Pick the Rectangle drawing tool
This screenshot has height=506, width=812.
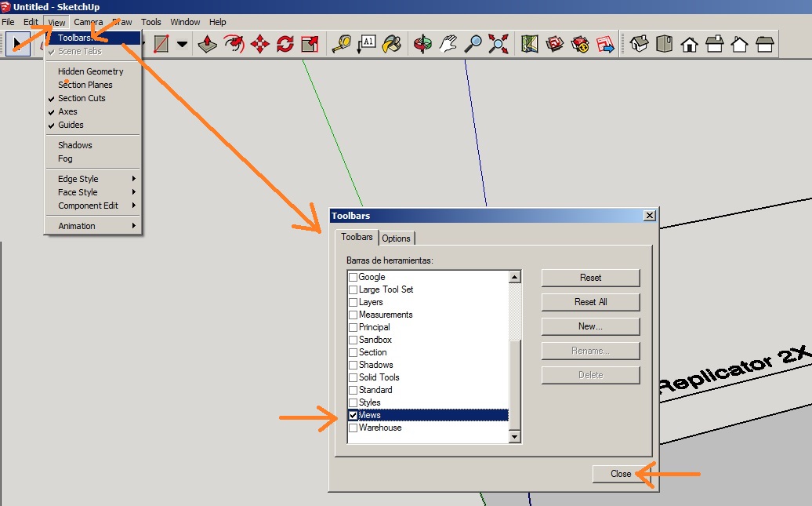(161, 44)
